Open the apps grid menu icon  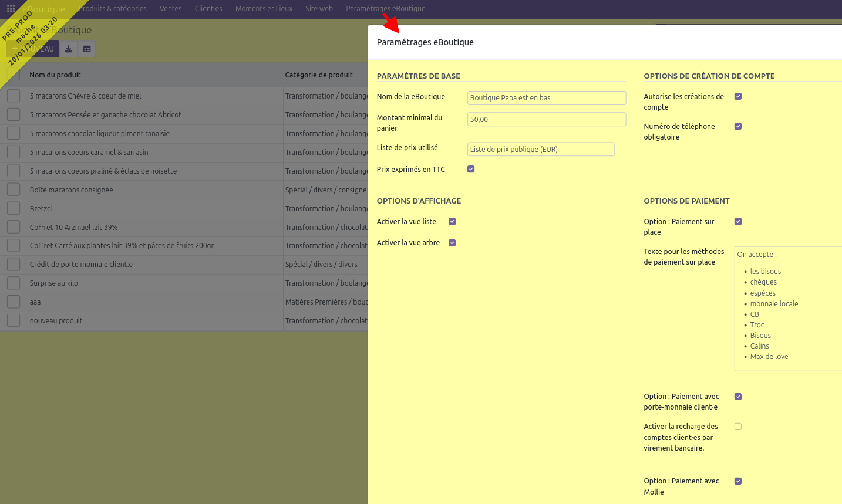pyautogui.click(x=11, y=9)
